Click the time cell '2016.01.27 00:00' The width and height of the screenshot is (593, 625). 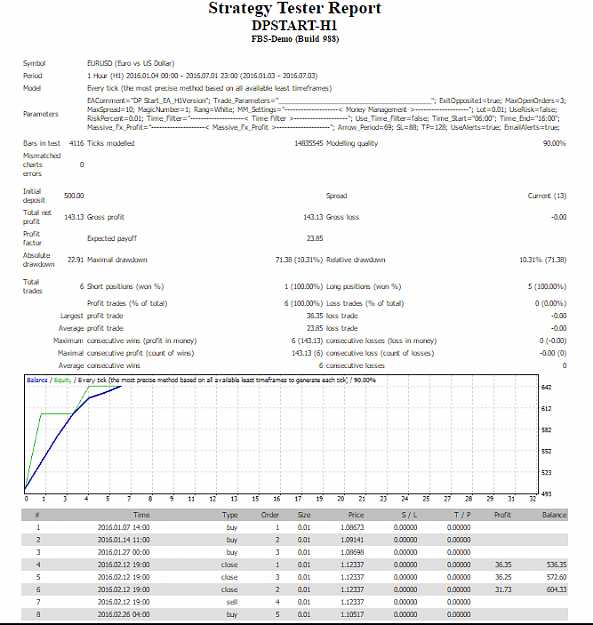point(124,552)
